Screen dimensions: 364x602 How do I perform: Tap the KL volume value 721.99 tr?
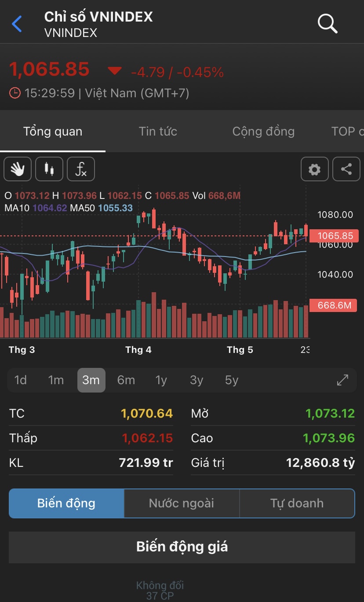coord(146,463)
